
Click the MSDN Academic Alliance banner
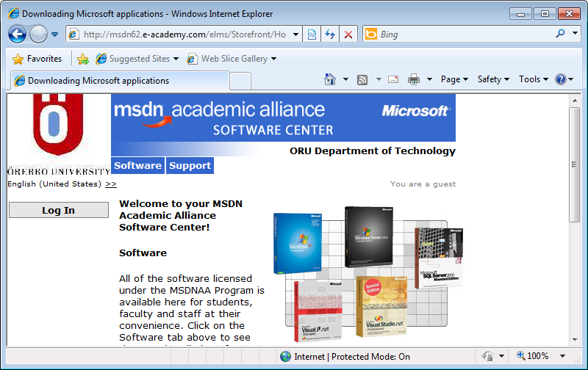(x=283, y=117)
